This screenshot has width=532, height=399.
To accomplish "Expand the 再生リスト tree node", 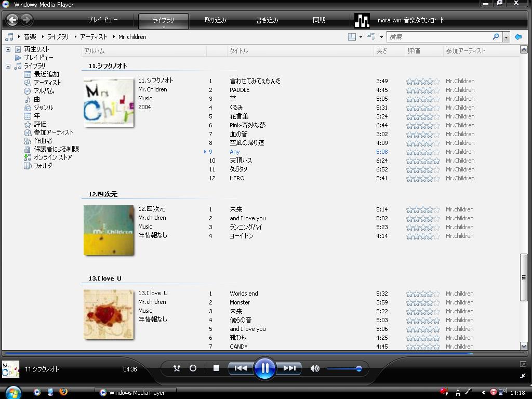I will [8, 49].
